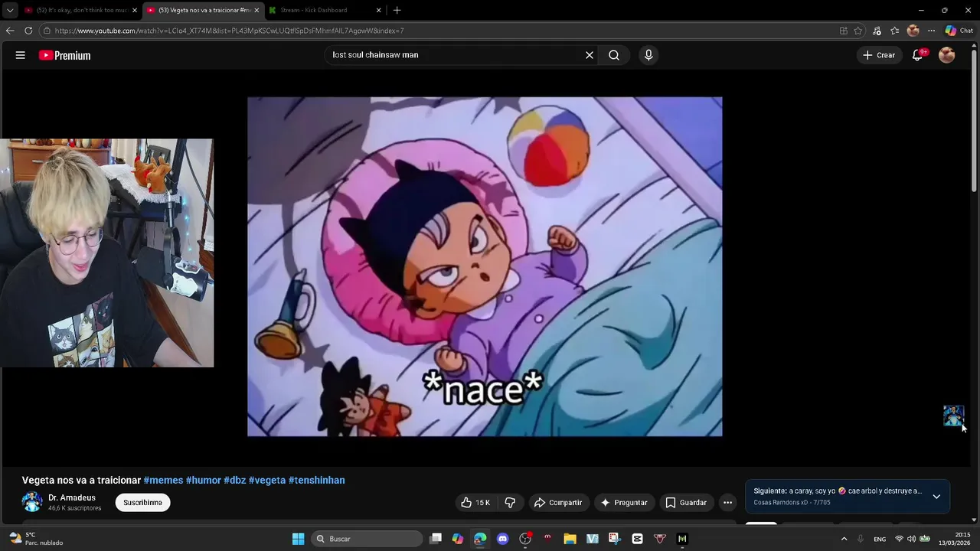The width and height of the screenshot is (980, 551).
Task: Save the video with Guardar
Action: (x=686, y=503)
